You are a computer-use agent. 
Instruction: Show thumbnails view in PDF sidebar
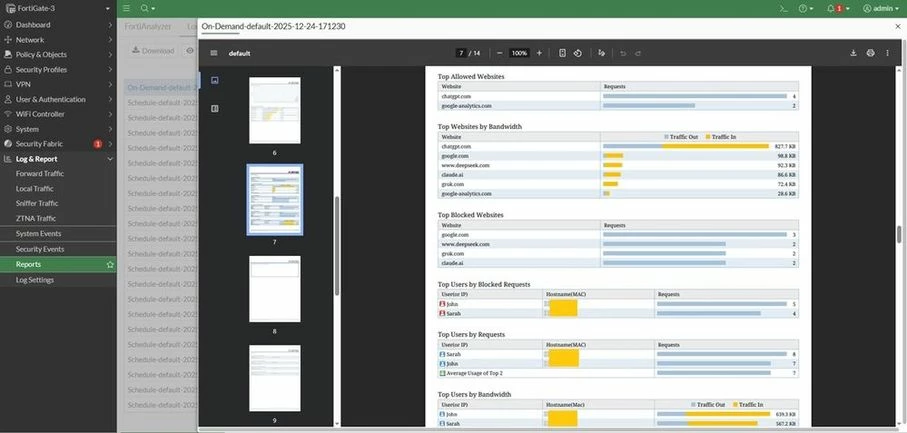215,80
